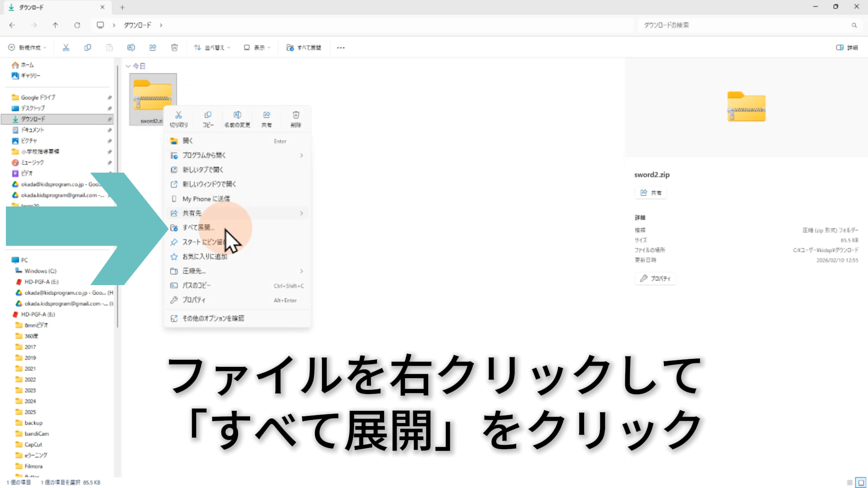Click the share icon in the top toolbar
868x488 pixels.
(153, 47)
